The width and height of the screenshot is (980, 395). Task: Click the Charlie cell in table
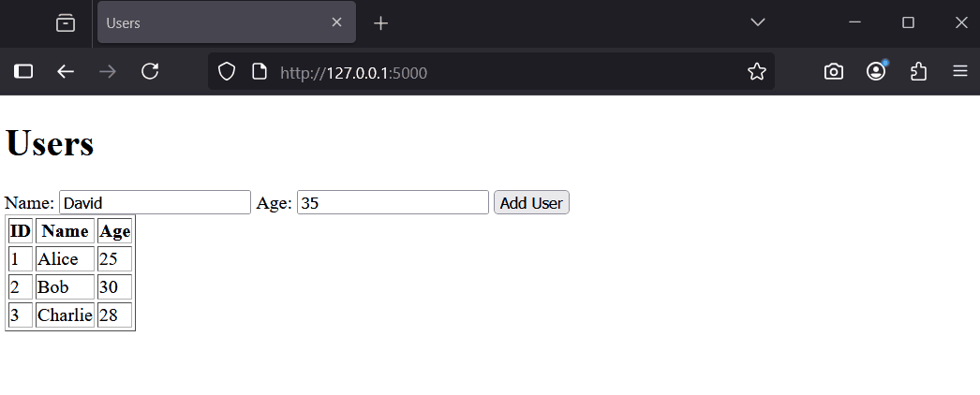tap(65, 315)
